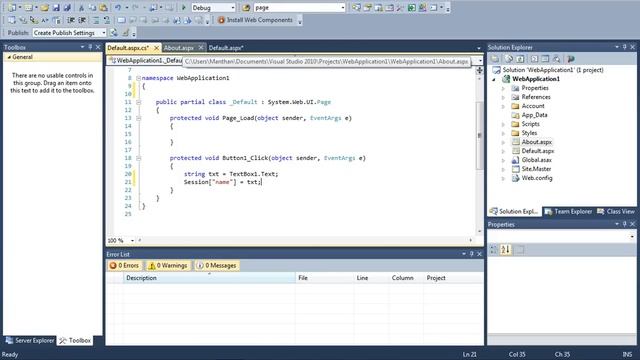Click the Save All toolbar icon
The height and width of the screenshot is (360, 640).
(67, 7)
